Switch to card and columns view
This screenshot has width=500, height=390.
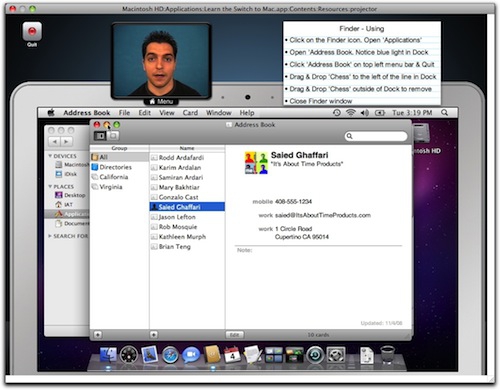(100, 136)
